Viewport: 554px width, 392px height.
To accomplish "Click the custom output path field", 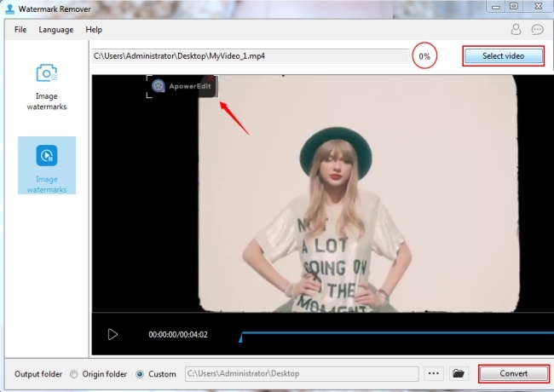I will [x=300, y=373].
